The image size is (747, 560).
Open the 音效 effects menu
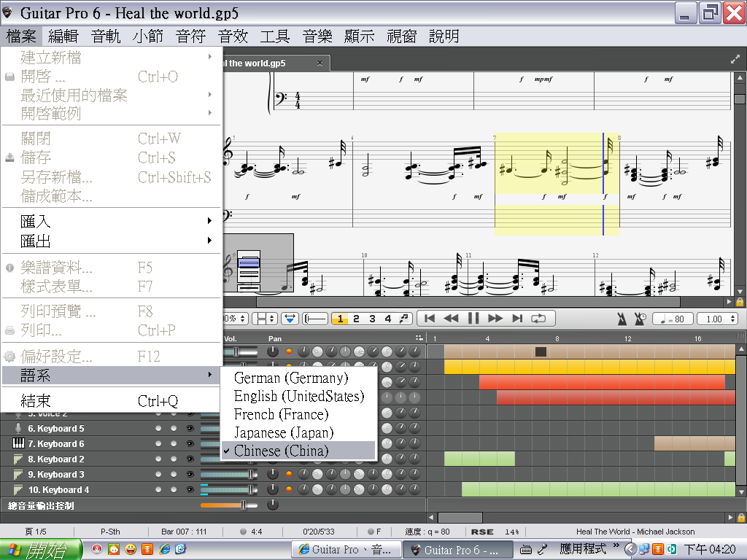[233, 36]
